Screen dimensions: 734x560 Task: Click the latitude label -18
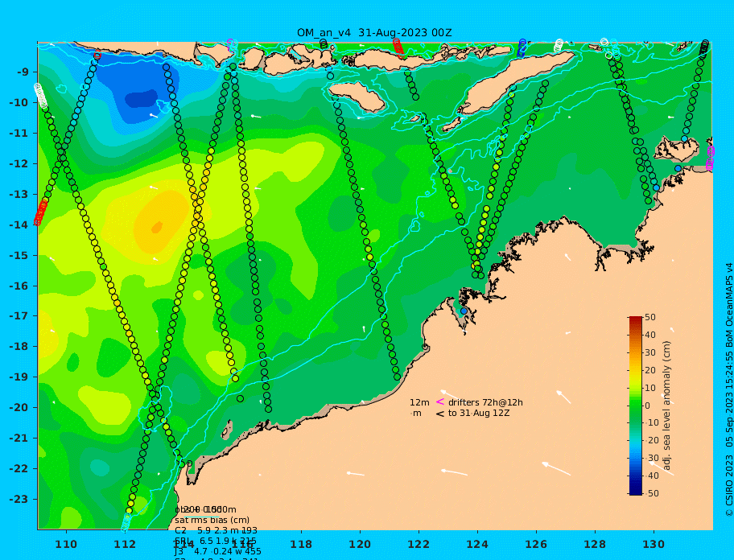click(19, 347)
